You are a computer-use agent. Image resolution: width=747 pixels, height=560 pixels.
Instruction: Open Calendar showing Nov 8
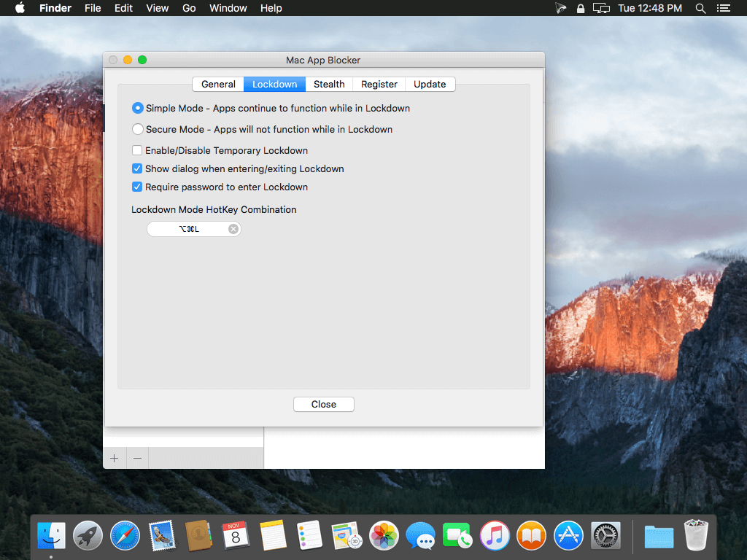pos(236,535)
